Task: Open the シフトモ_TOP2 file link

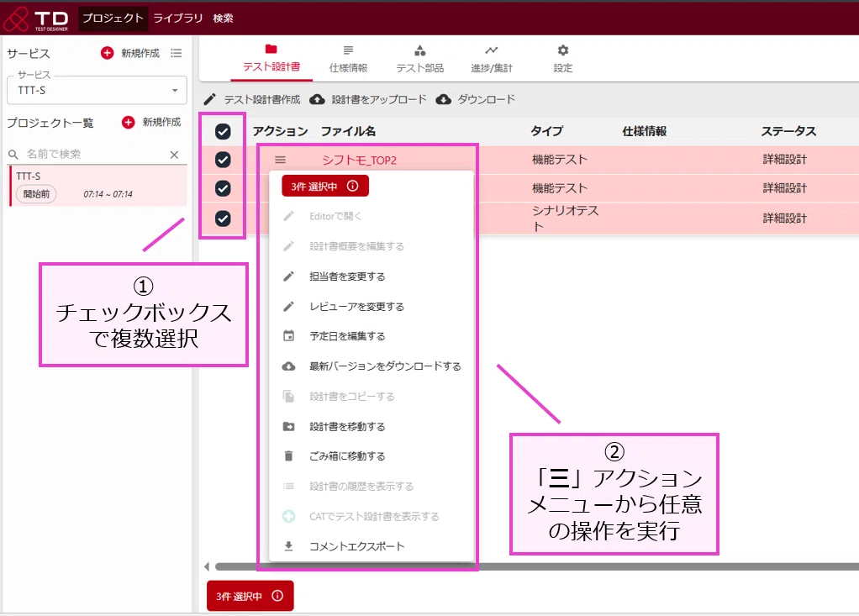Action: [360, 160]
